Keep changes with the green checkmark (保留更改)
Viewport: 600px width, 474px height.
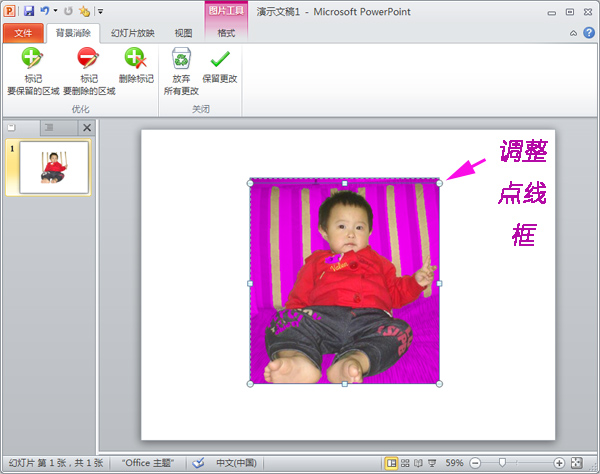click(220, 65)
